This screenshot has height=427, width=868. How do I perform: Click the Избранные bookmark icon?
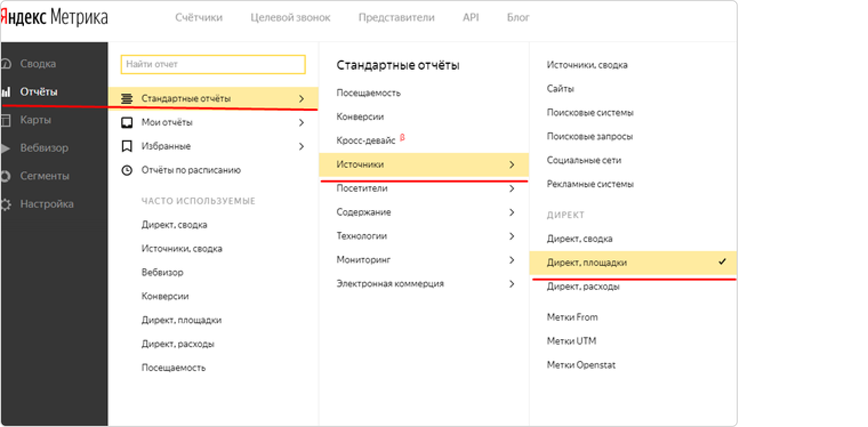pos(127,147)
